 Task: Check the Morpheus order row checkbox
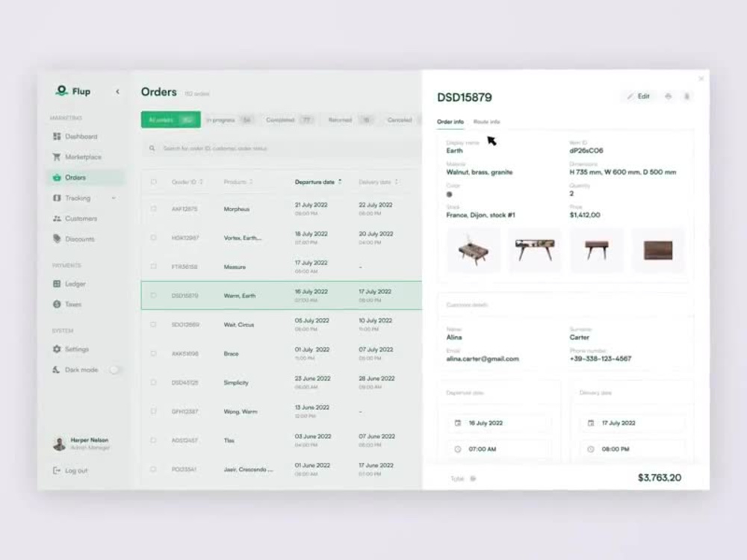153,208
